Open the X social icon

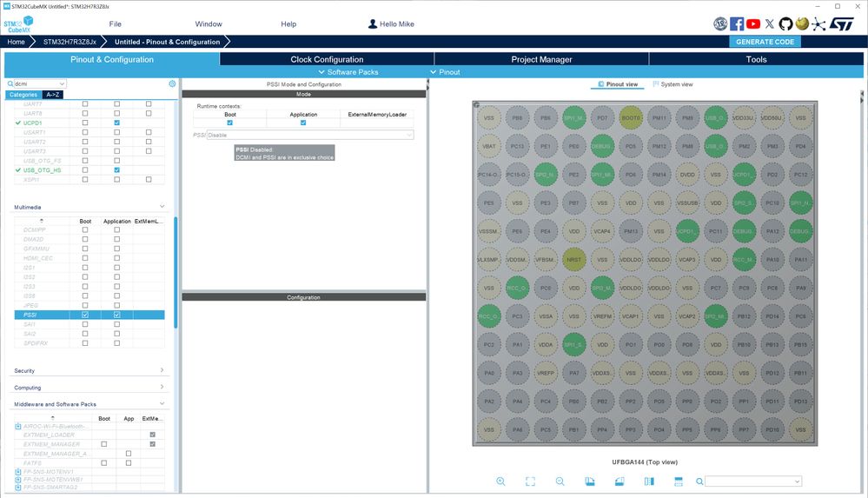[x=770, y=23]
